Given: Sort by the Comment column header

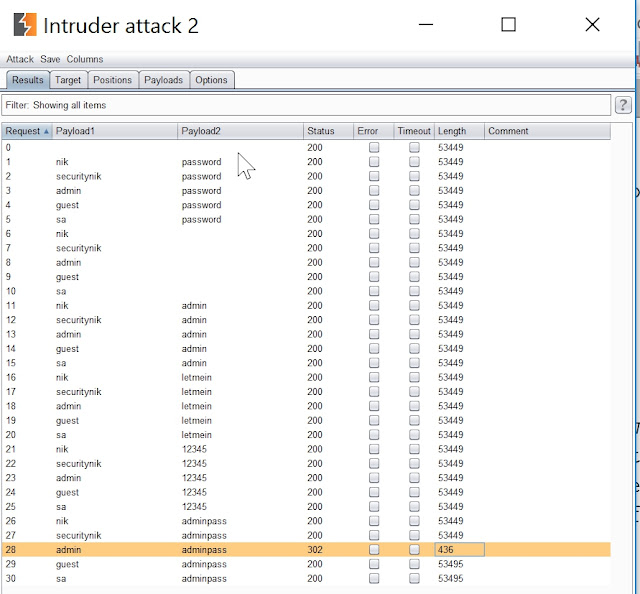Looking at the screenshot, I should 548,131.
